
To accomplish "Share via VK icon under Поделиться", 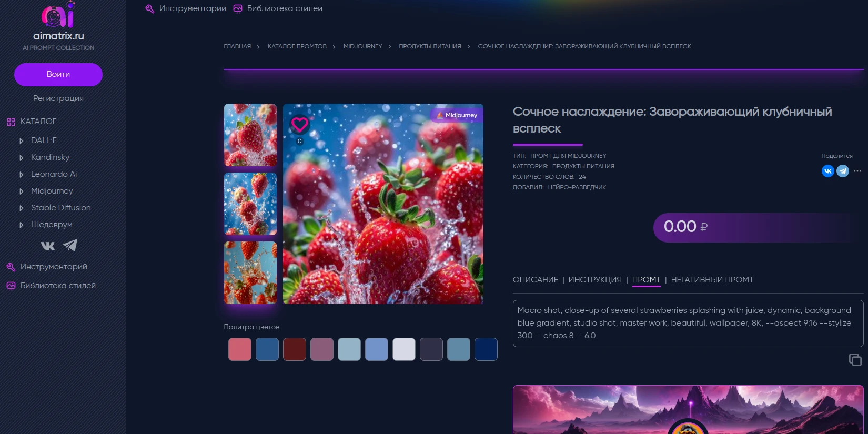I will (x=827, y=171).
